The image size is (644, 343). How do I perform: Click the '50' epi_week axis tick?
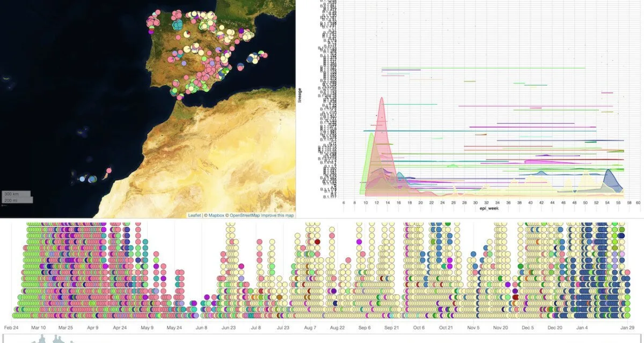(x=585, y=203)
